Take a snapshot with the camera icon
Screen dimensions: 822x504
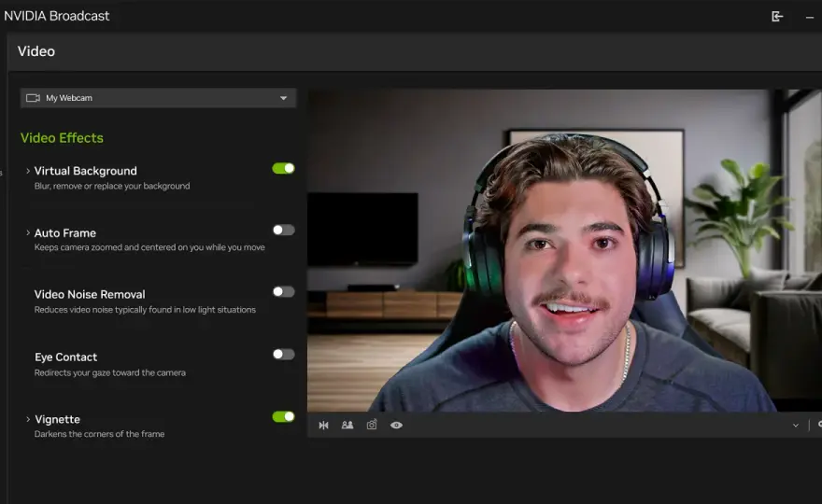tap(372, 425)
